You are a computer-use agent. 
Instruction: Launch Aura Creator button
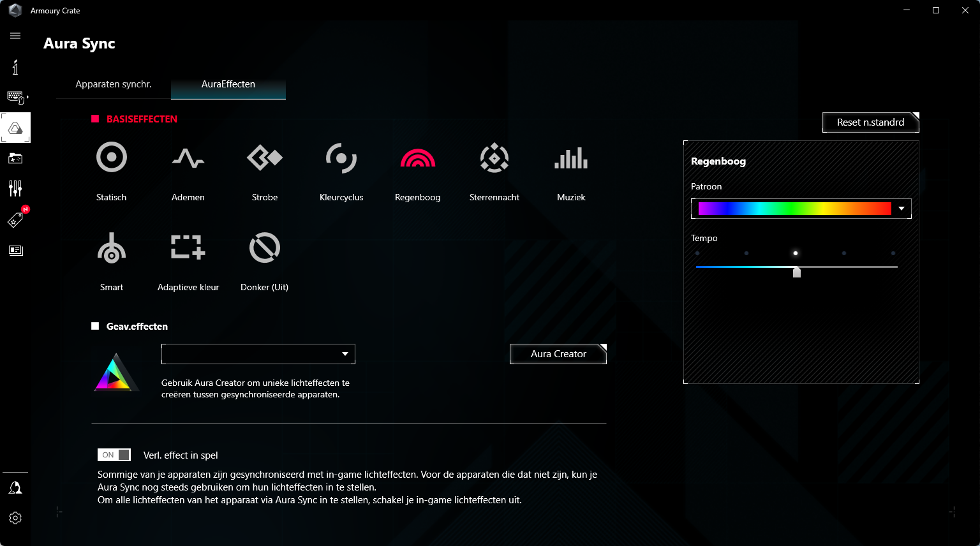(x=558, y=354)
